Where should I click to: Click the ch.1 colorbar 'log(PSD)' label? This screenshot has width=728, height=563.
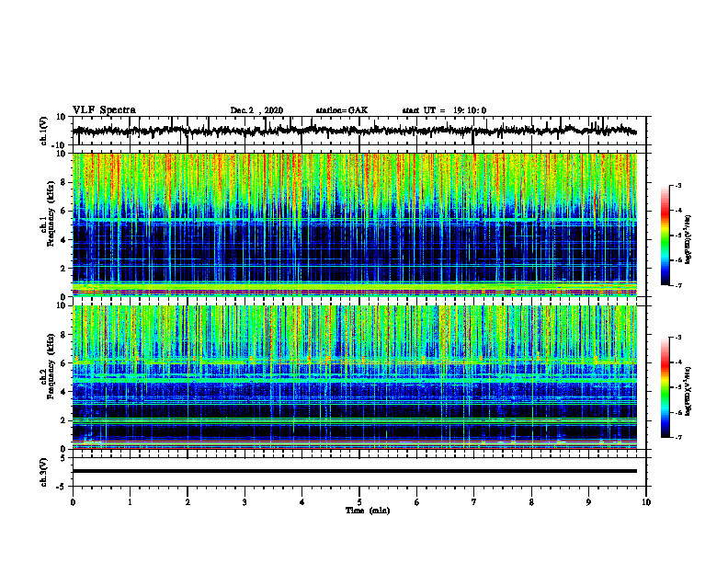click(688, 240)
